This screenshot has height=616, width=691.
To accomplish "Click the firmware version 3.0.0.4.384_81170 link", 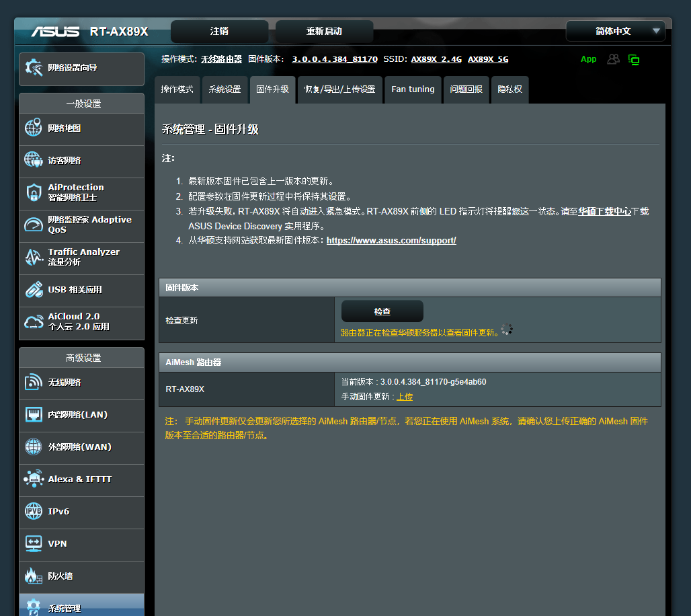I will point(335,59).
